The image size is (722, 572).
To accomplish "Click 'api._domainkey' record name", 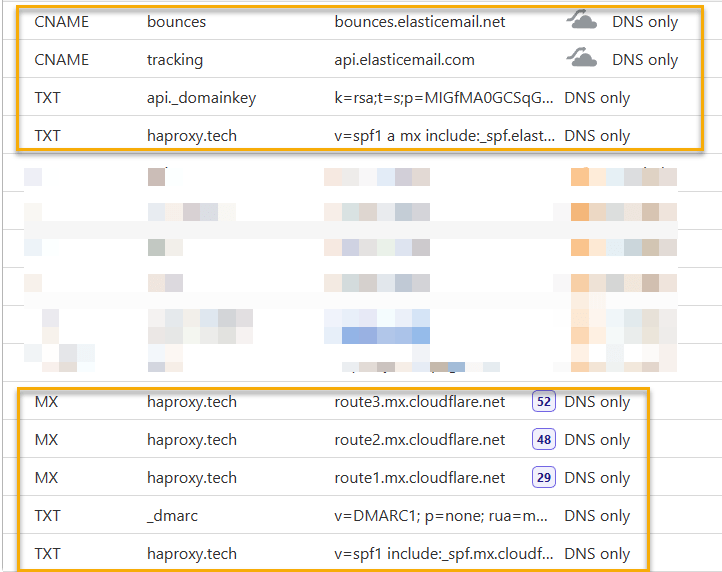I will (x=201, y=98).
